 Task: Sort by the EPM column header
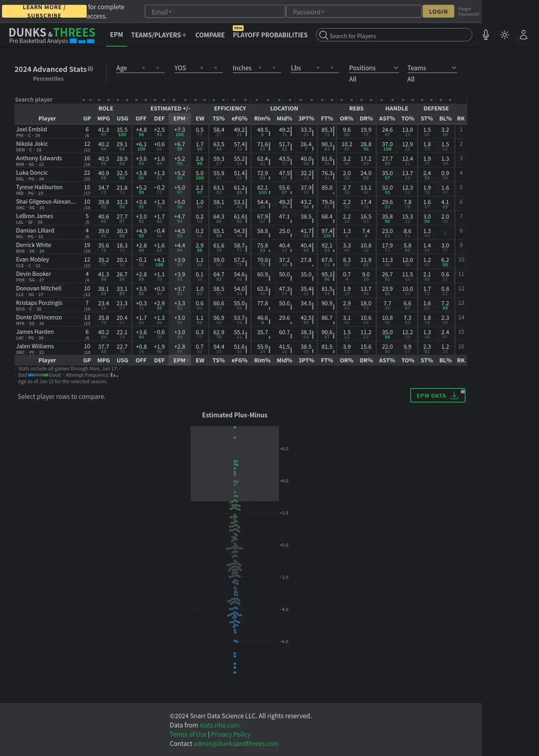(x=179, y=119)
